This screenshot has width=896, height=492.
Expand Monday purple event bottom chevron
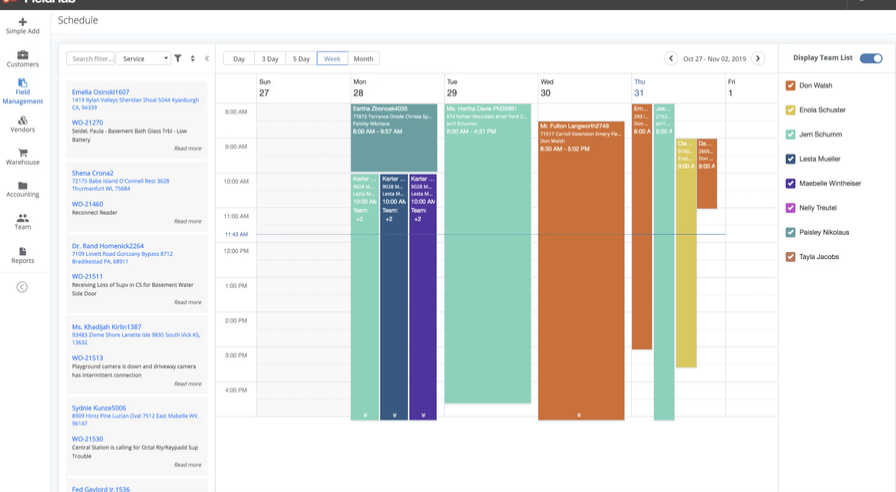[423, 415]
